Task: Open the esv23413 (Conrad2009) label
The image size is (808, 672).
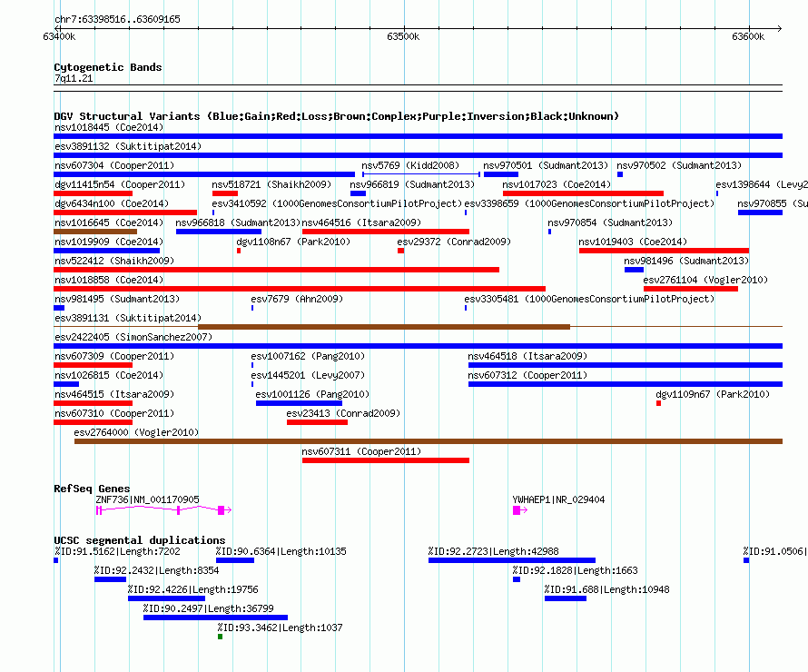Action: click(343, 413)
